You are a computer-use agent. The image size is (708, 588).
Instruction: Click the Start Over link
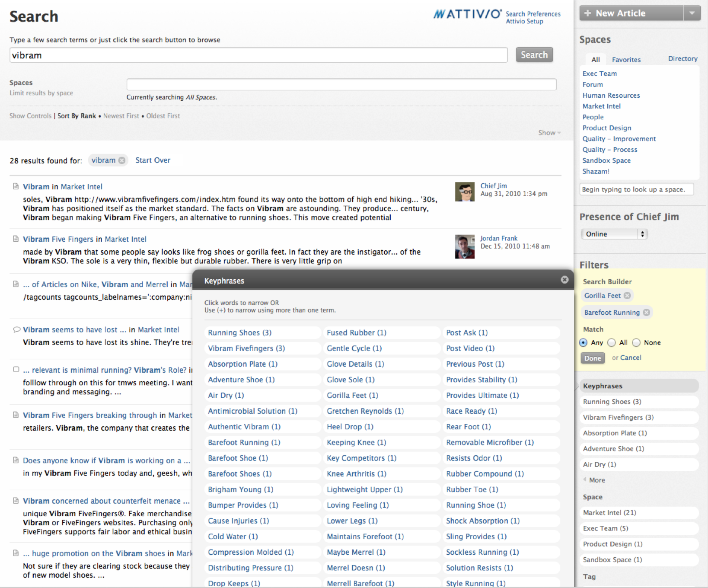click(x=153, y=160)
